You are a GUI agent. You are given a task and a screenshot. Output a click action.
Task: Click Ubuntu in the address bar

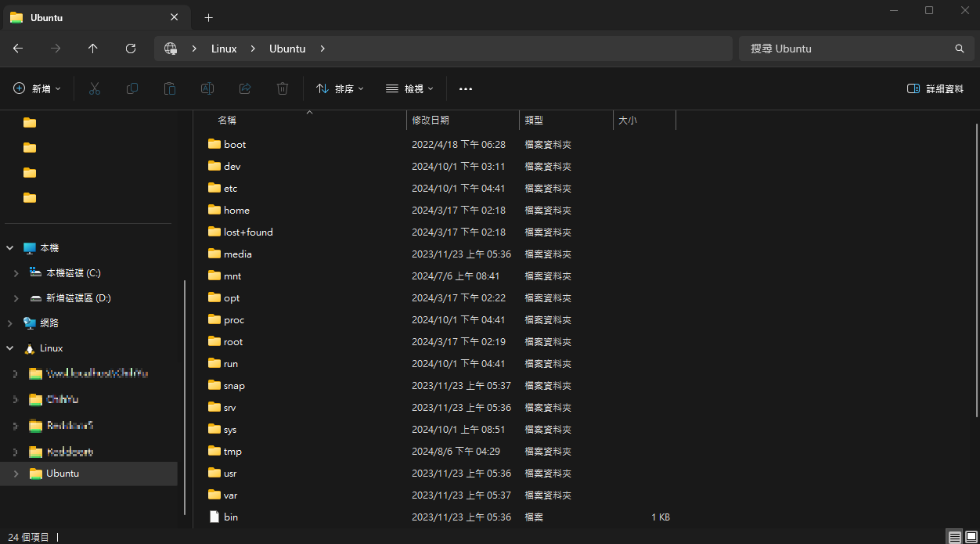tap(287, 49)
